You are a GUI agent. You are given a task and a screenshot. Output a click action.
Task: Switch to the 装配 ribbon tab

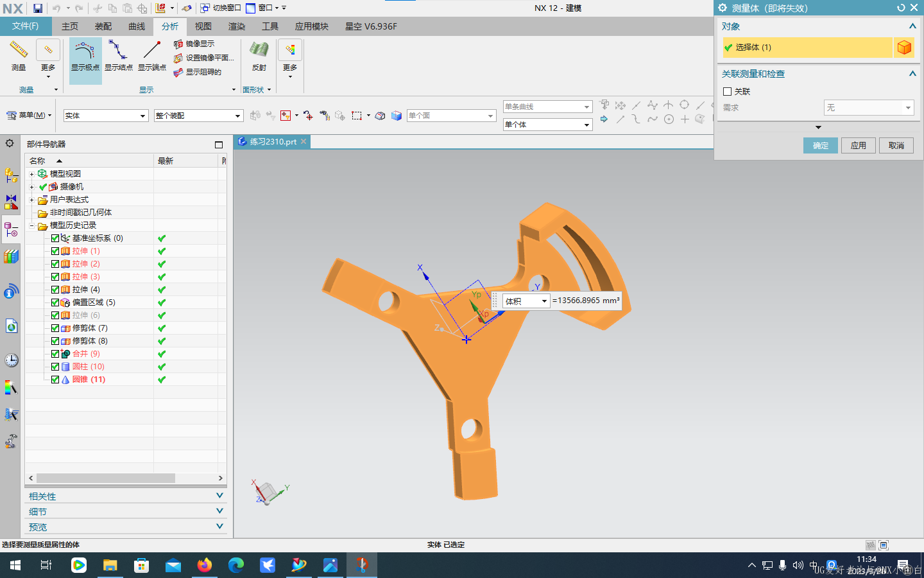[103, 26]
